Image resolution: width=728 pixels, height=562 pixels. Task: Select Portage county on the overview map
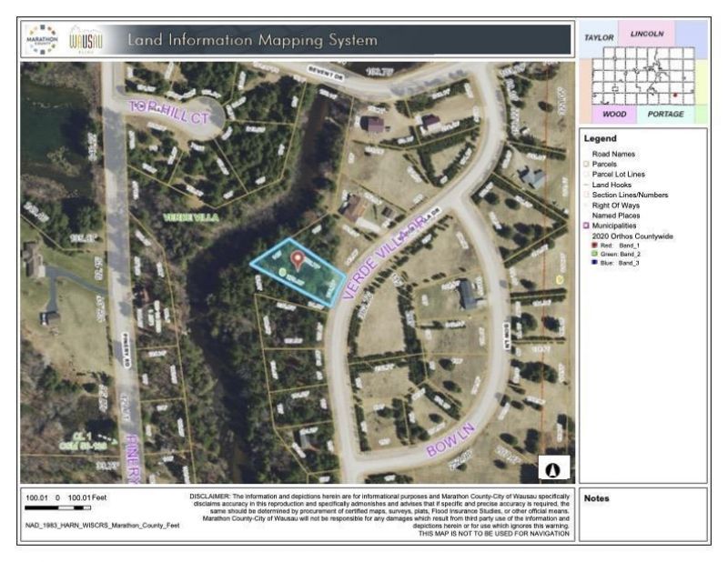tap(665, 115)
